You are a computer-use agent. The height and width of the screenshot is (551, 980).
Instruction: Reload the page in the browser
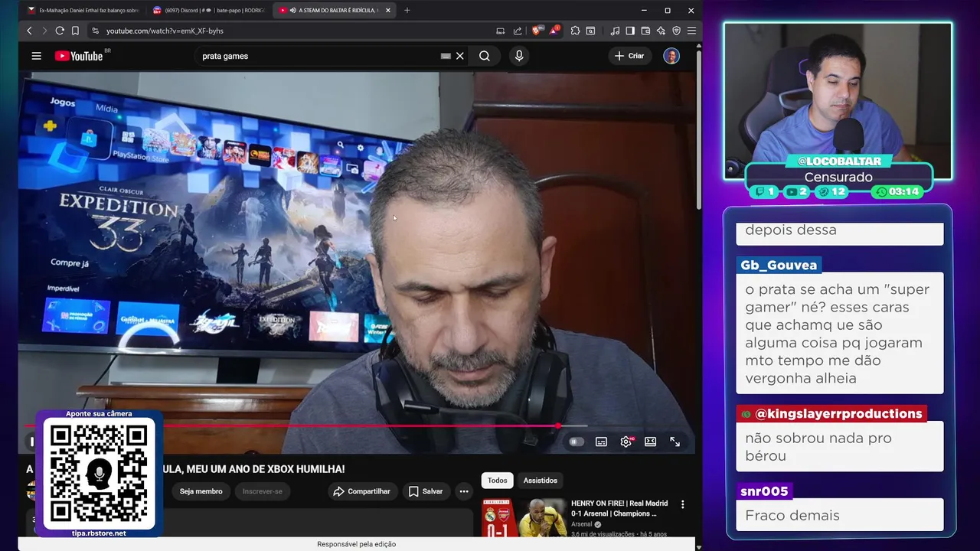coord(59,31)
